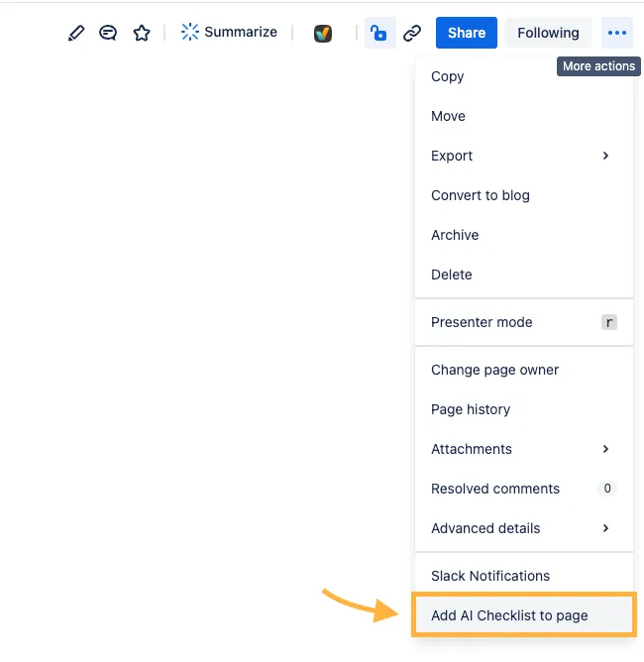Image resolution: width=644 pixels, height=662 pixels.
Task: Expand the Advanced details submenu
Action: click(523, 528)
